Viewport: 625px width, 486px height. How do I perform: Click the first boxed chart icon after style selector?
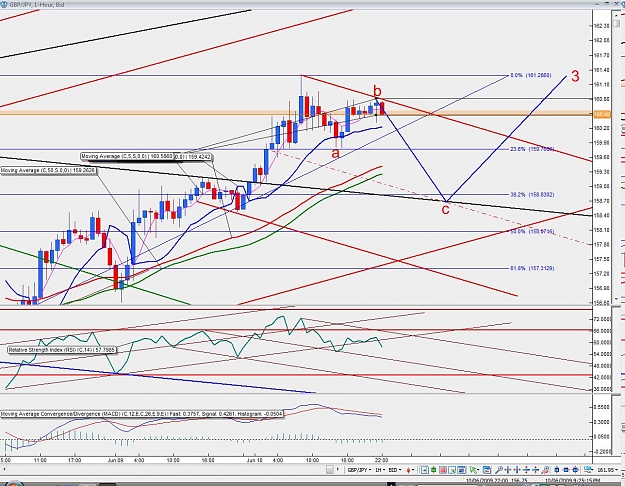click(x=425, y=470)
